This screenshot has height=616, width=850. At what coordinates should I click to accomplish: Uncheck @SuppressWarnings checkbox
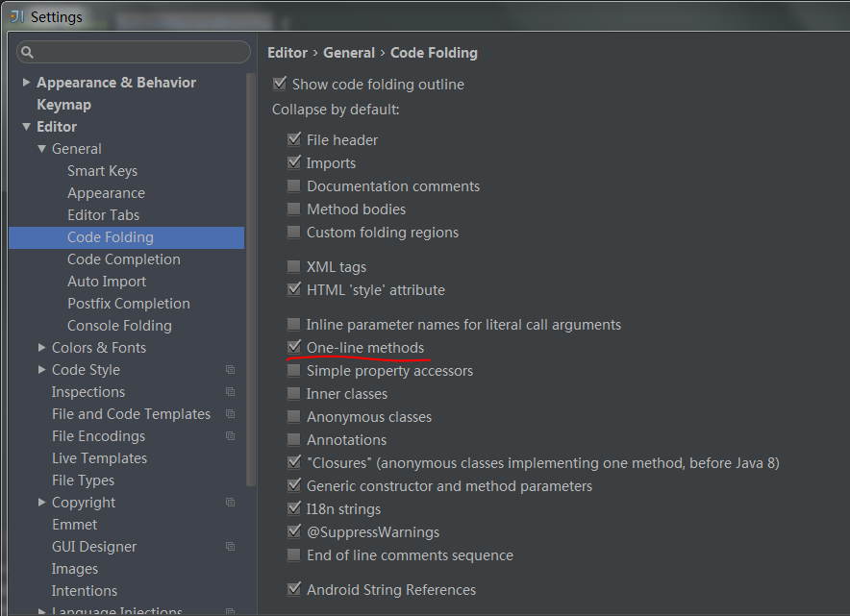point(294,530)
